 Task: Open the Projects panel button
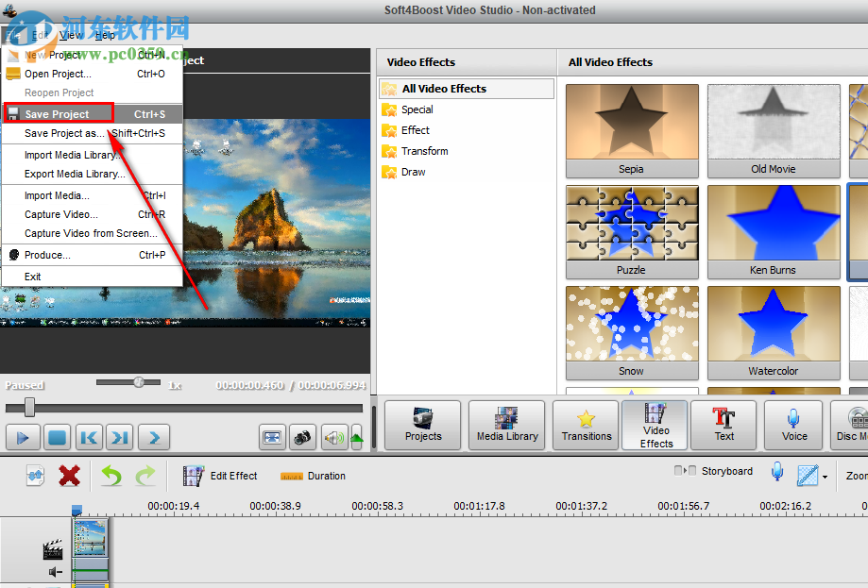[423, 425]
